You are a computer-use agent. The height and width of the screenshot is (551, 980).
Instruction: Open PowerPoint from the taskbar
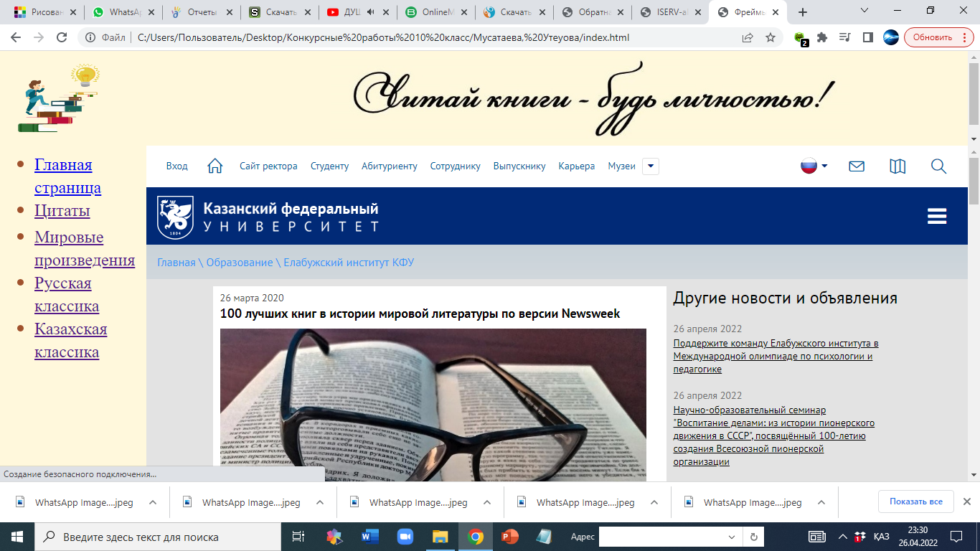coord(510,536)
